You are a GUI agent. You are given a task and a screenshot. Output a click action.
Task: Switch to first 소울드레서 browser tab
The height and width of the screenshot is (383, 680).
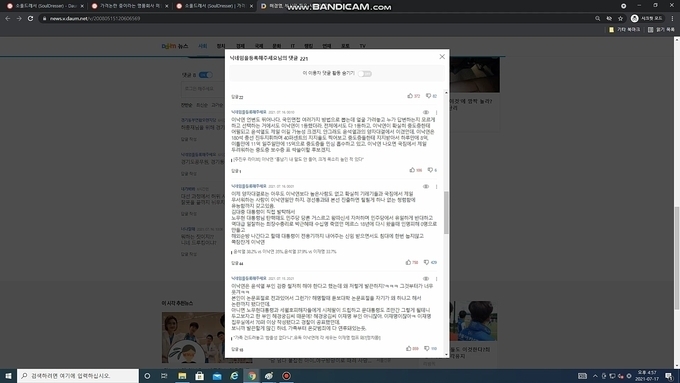click(x=46, y=6)
